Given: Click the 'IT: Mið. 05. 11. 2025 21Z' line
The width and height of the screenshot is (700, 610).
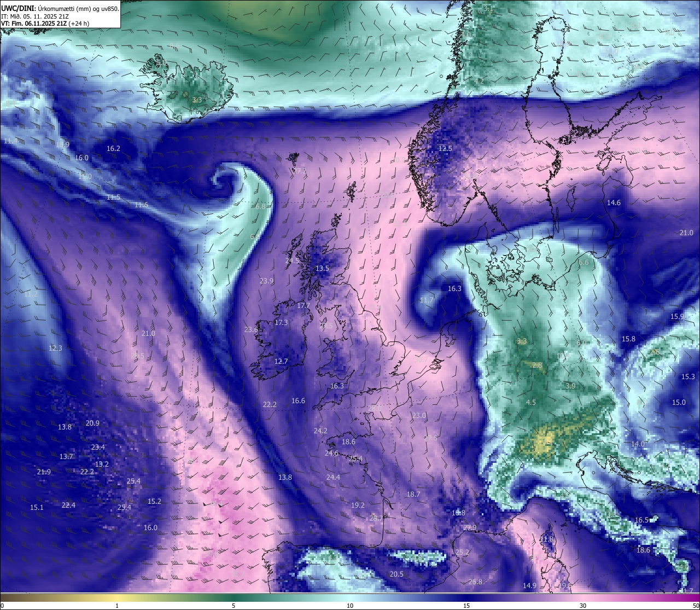Looking at the screenshot, I should [x=35, y=16].
